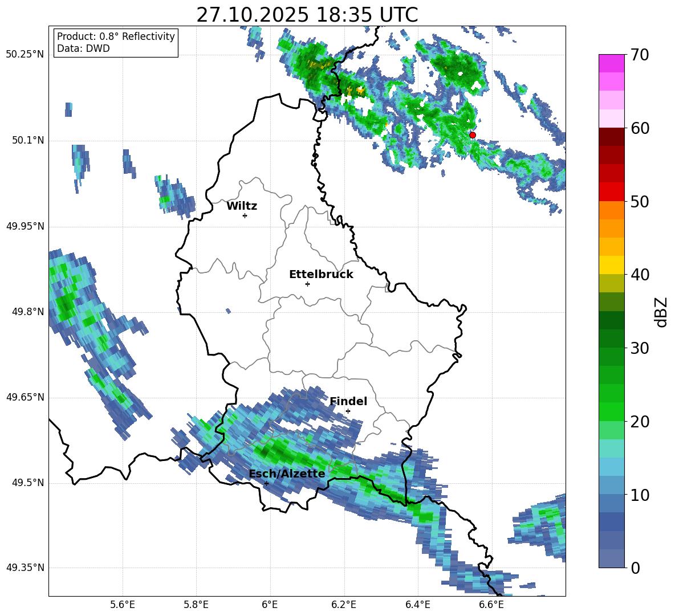Click the 49.95°N latitude label

click(x=25, y=226)
